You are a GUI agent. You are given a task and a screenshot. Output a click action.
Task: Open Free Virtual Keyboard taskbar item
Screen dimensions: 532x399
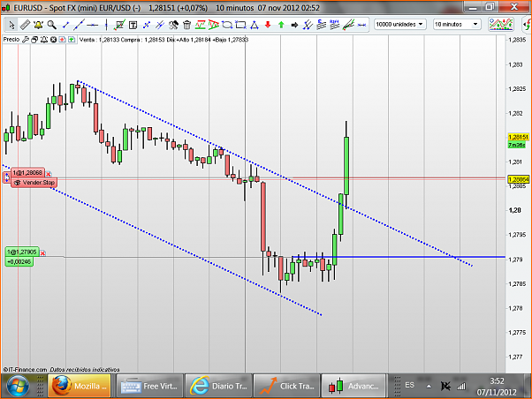click(149, 386)
